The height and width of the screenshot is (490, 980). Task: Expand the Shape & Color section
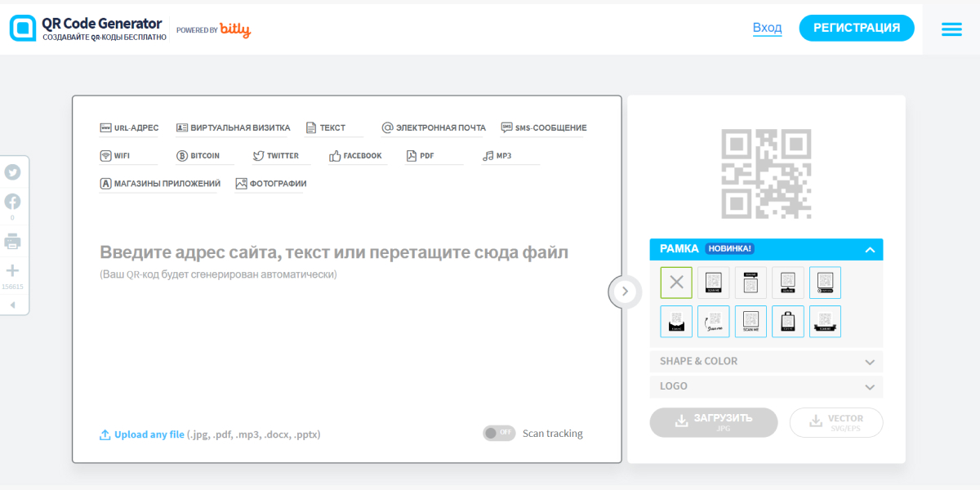pos(766,362)
